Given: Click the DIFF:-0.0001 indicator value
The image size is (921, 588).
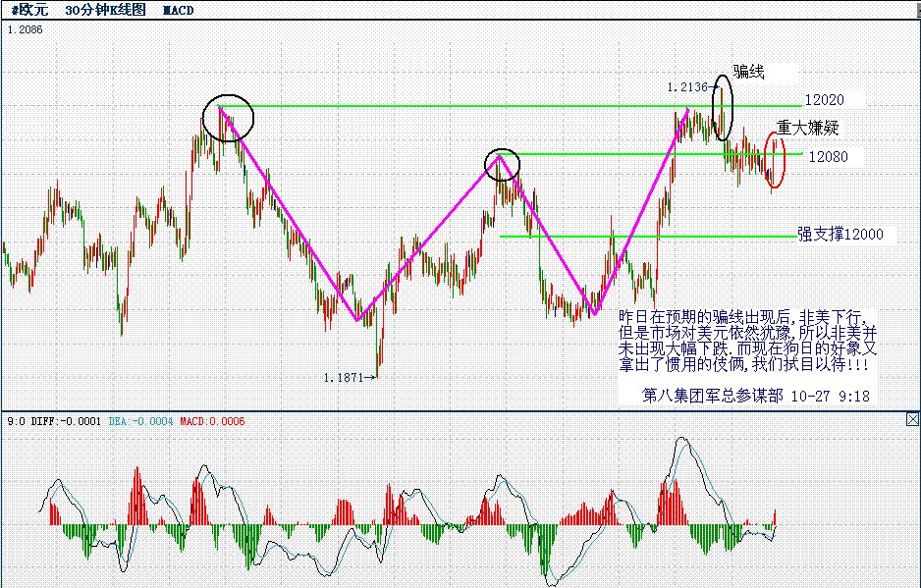Looking at the screenshot, I should (66, 421).
